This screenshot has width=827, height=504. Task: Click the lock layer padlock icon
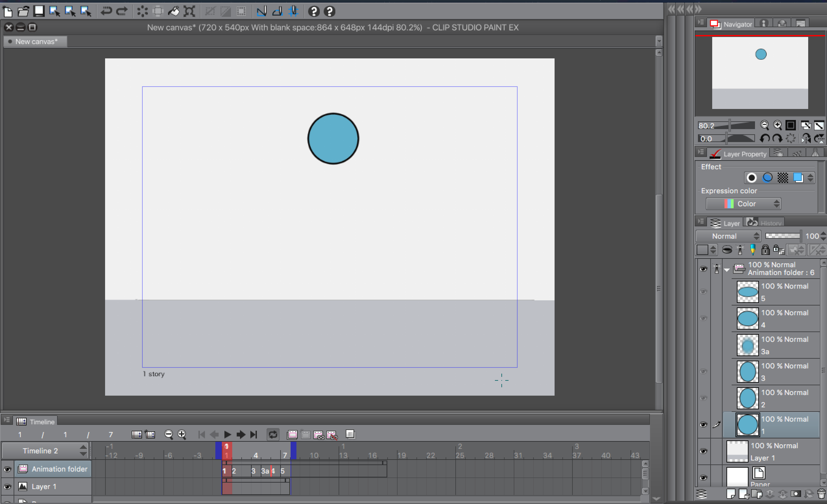point(766,250)
